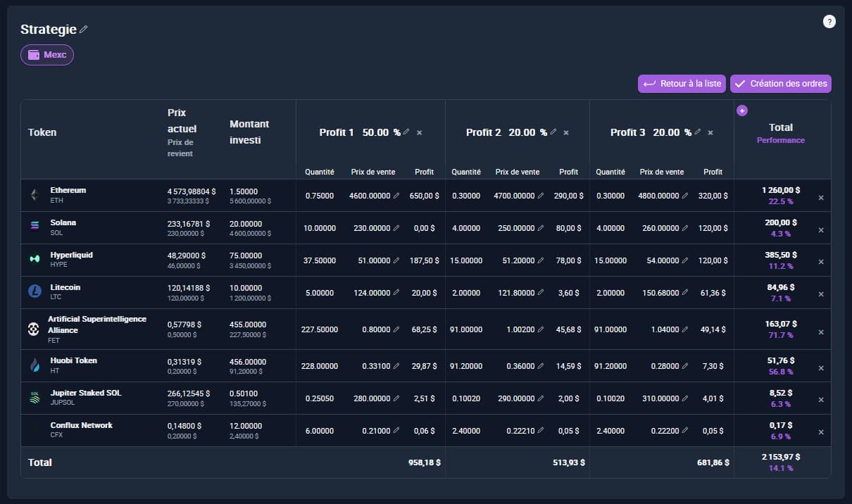Screen dimensions: 852x504
Task: Click the Hyperliquid token logo
Action: click(35, 258)
